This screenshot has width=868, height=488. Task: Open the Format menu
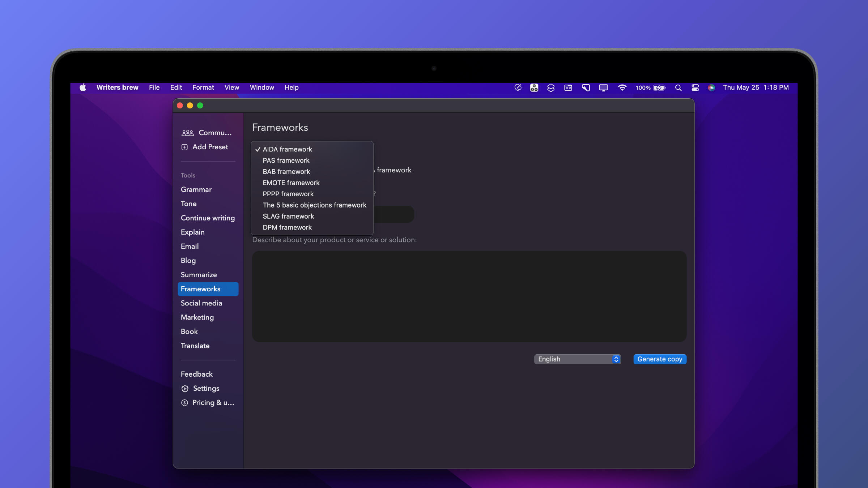click(x=203, y=87)
